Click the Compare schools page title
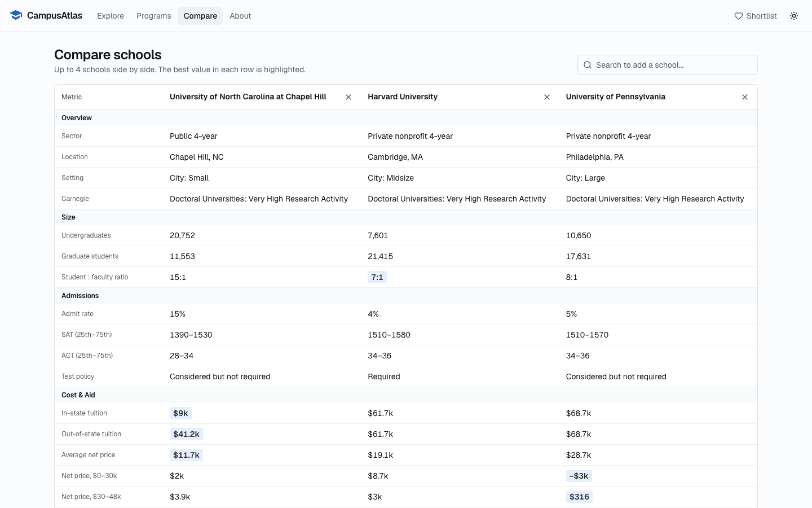The width and height of the screenshot is (812, 508). coord(108,55)
